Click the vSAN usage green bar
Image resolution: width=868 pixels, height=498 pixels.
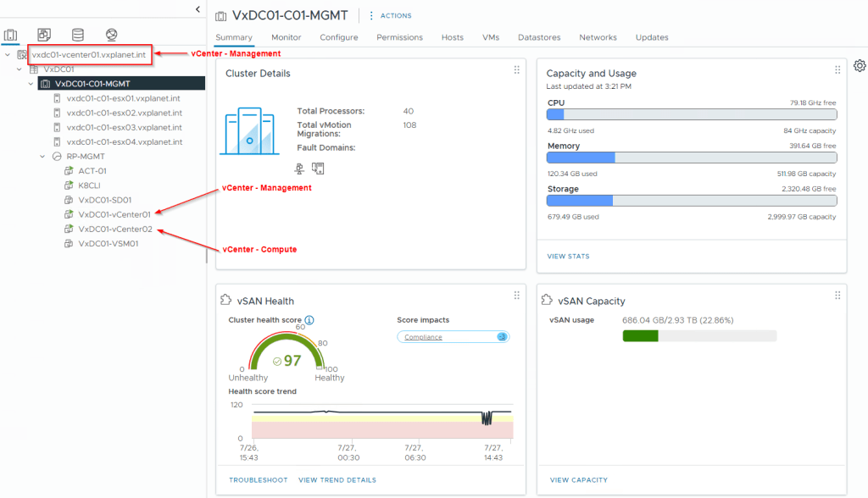641,336
